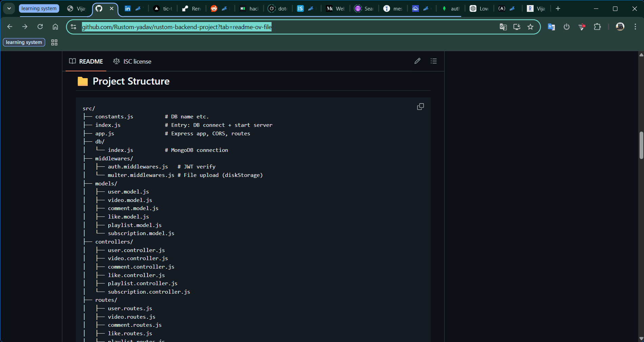Click the text playlist.model.js
Viewport: 644px width, 342px height.
(x=135, y=225)
